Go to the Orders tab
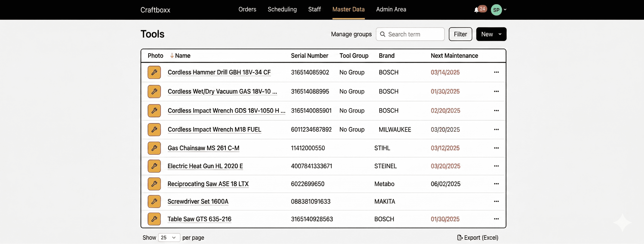This screenshot has width=644, height=244. [x=247, y=10]
